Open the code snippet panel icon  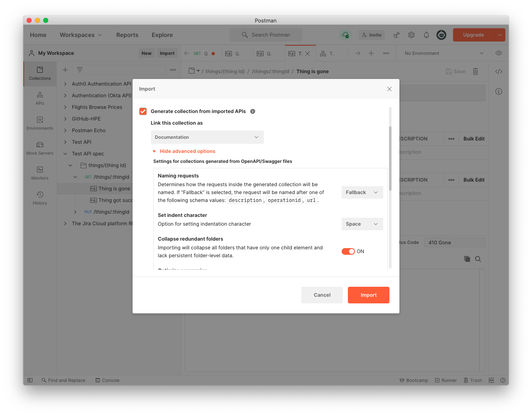point(499,71)
